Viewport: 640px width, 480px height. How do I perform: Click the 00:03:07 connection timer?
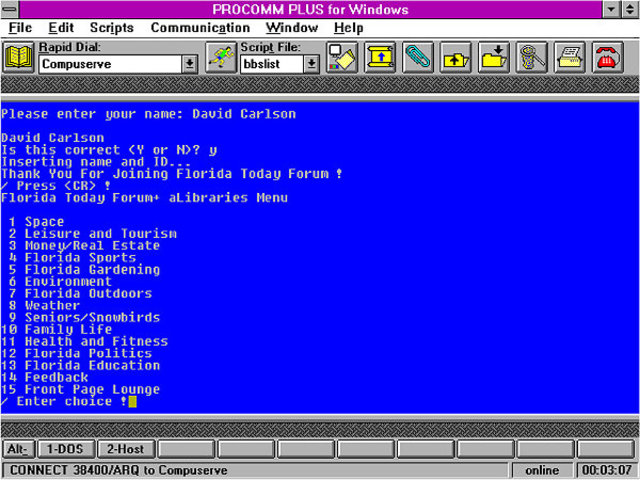607,470
